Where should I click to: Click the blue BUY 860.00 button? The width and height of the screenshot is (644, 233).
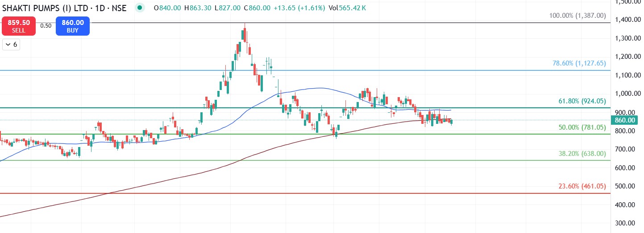point(72,26)
